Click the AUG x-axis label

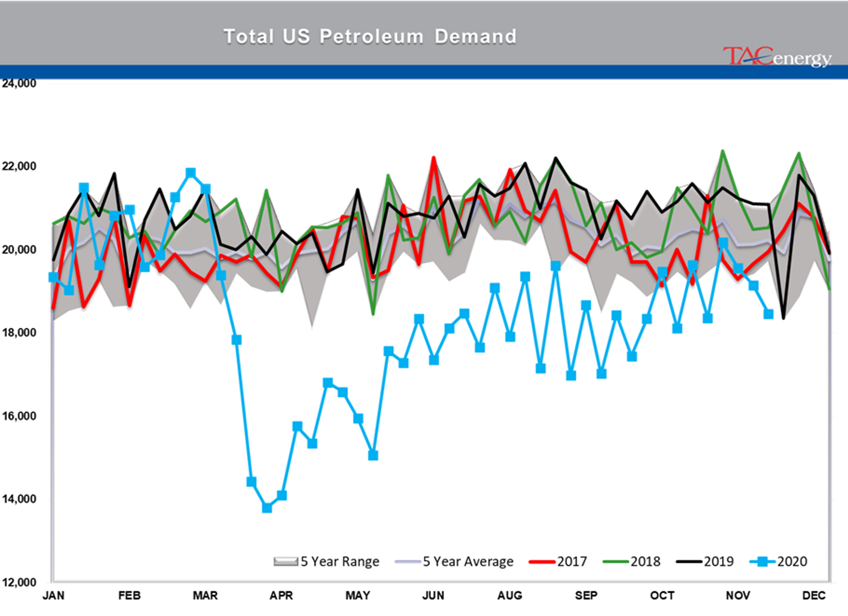[510, 595]
